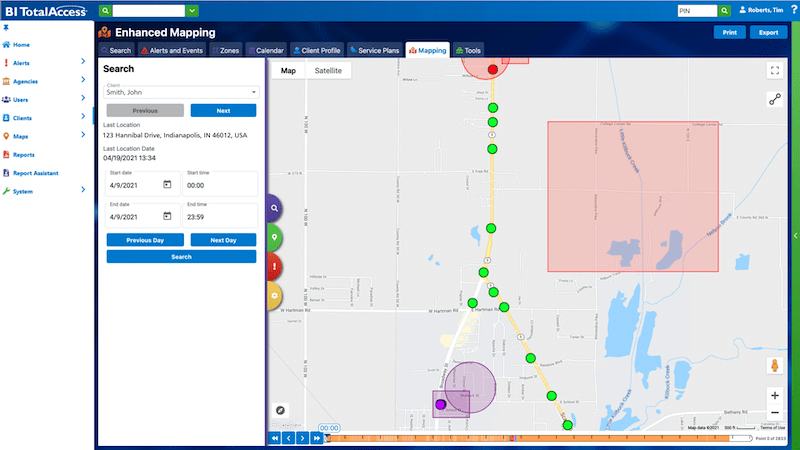This screenshot has width=800, height=450.
Task: Expand the green dropdown beside top search
Action: (192, 10)
